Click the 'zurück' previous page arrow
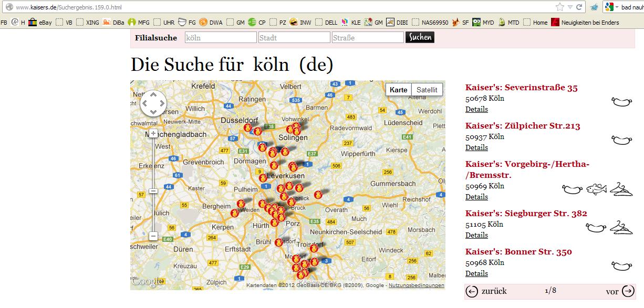644x308 pixels. coord(472,291)
